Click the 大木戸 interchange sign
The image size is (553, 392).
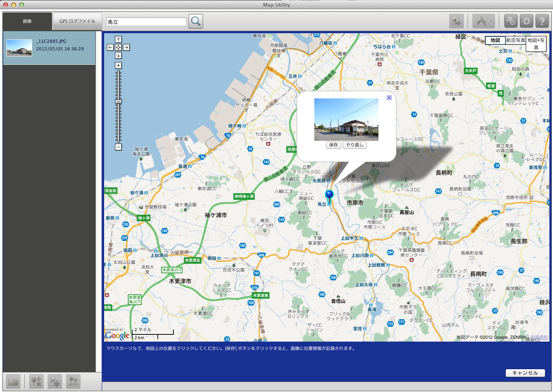coord(471,71)
